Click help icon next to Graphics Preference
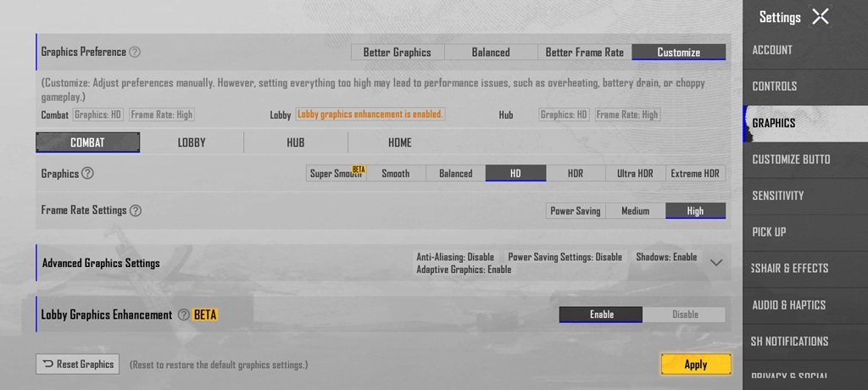The image size is (868, 390). (x=135, y=52)
